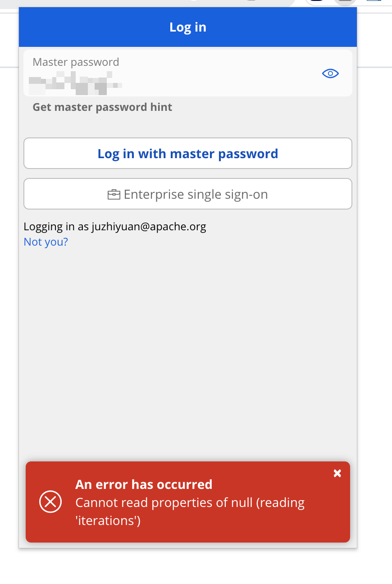
Task: Click the circled X error icon
Action: click(x=50, y=502)
